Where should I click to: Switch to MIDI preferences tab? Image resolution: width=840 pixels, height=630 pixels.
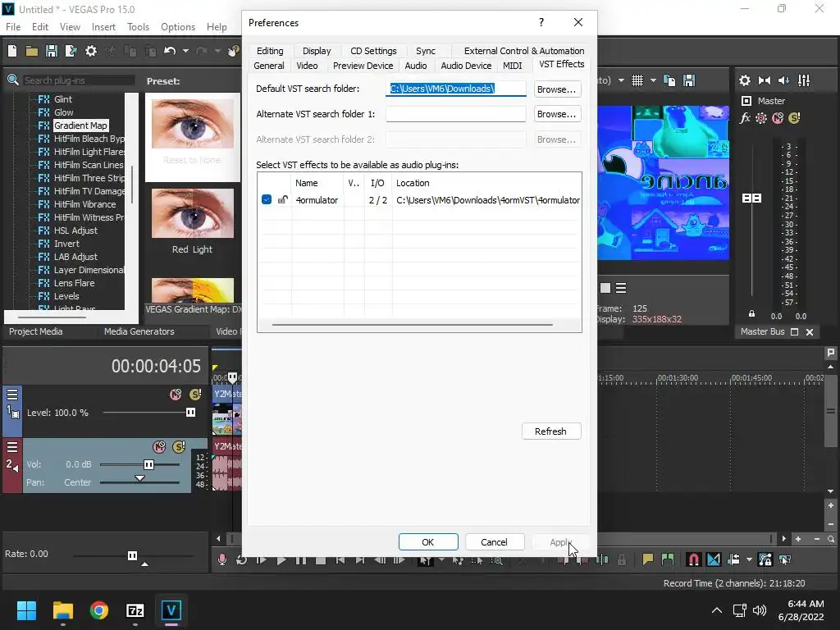(512, 66)
